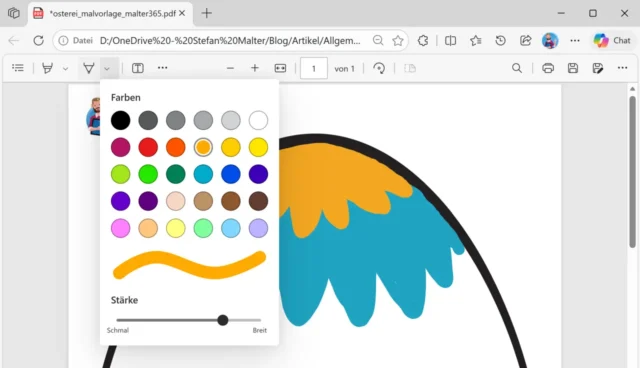The width and height of the screenshot is (640, 368).
Task: Select the selected orange color swatch
Action: 203,147
